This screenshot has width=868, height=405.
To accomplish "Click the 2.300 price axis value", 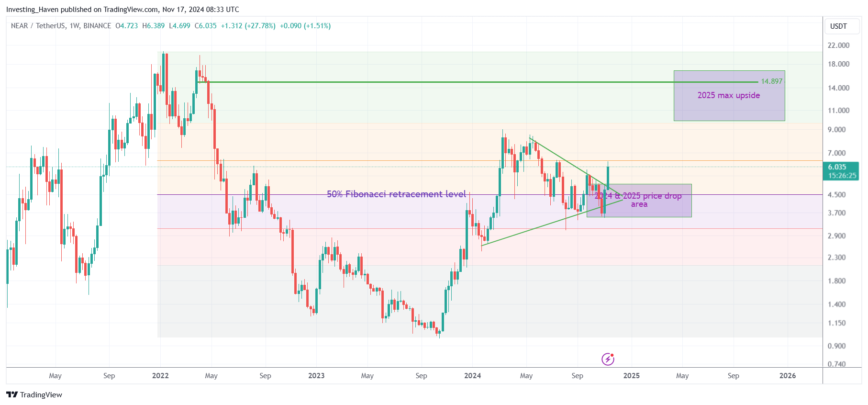I will tap(837, 258).
